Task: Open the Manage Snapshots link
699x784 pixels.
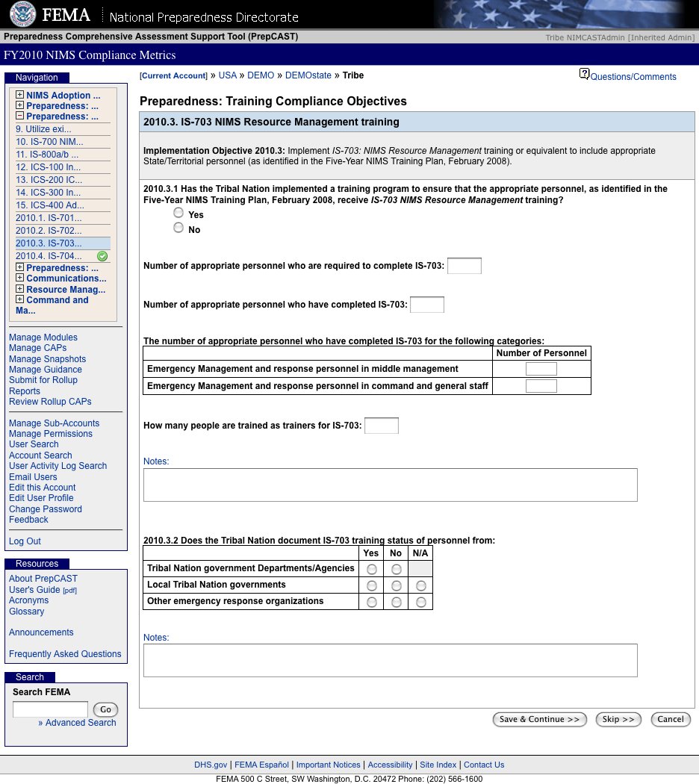Action: [x=48, y=359]
